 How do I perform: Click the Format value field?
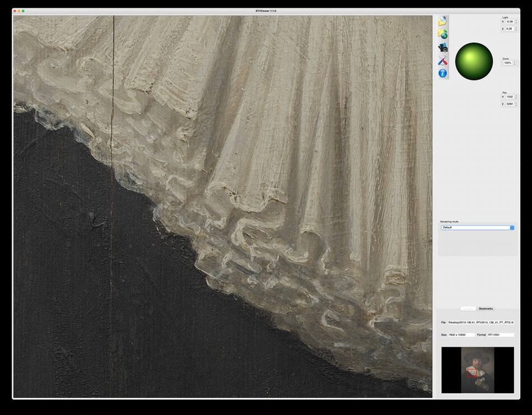(501, 335)
